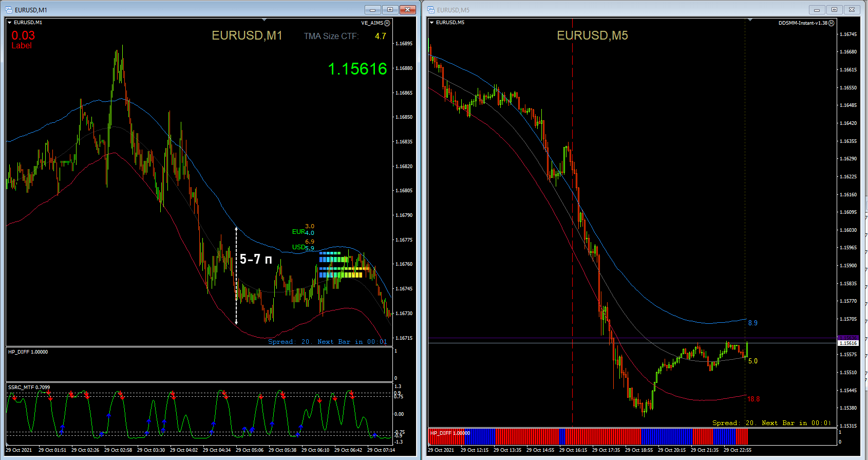
Task: Open the EURUSD,M5 one-click trading dropdown arrow
Action: pos(431,23)
